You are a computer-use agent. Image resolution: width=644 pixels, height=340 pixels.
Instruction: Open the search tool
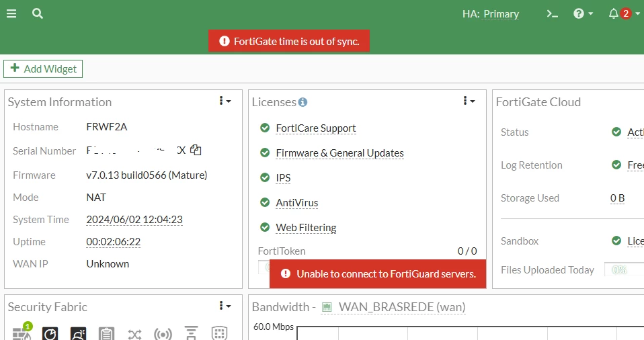38,13
